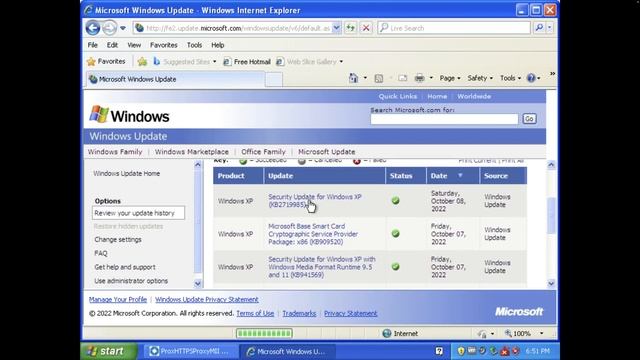Select the Windows Family tab

[115, 151]
